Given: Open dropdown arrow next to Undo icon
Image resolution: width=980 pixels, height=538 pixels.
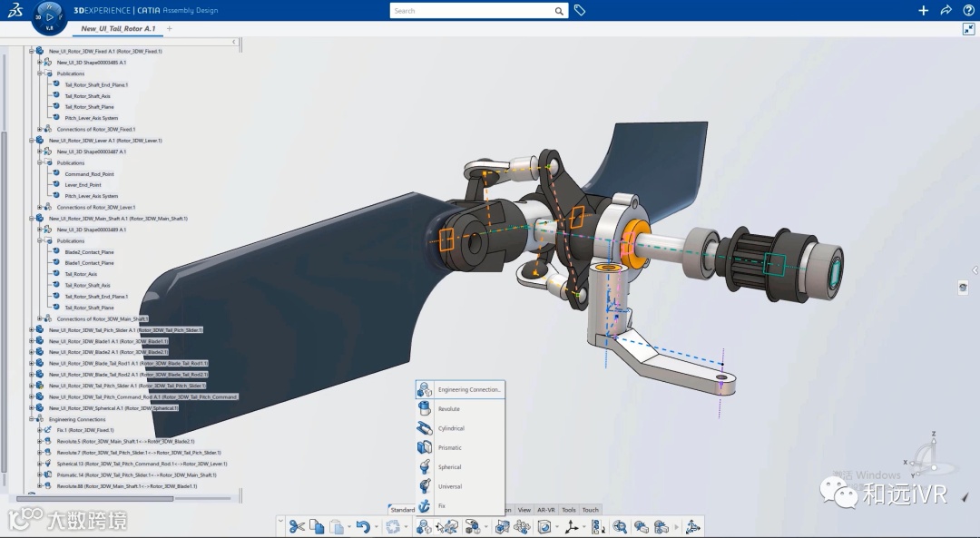Looking at the screenshot, I should 376,527.
